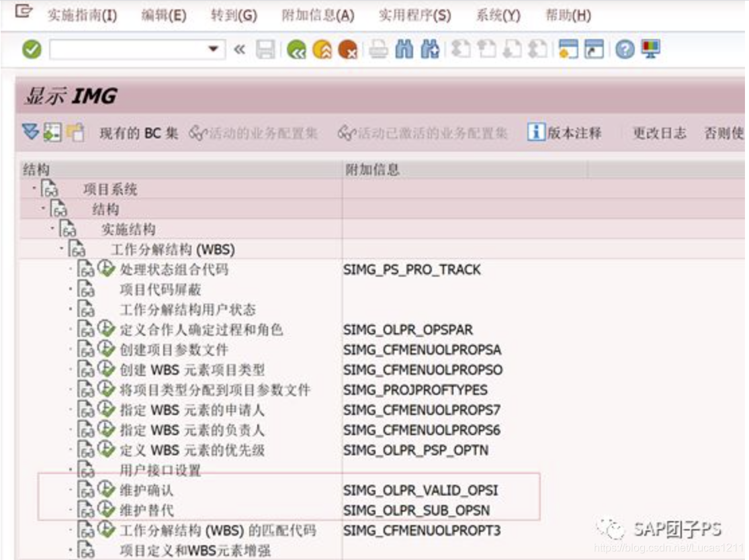
Task: Click the Last Page icon
Action: (x=538, y=49)
